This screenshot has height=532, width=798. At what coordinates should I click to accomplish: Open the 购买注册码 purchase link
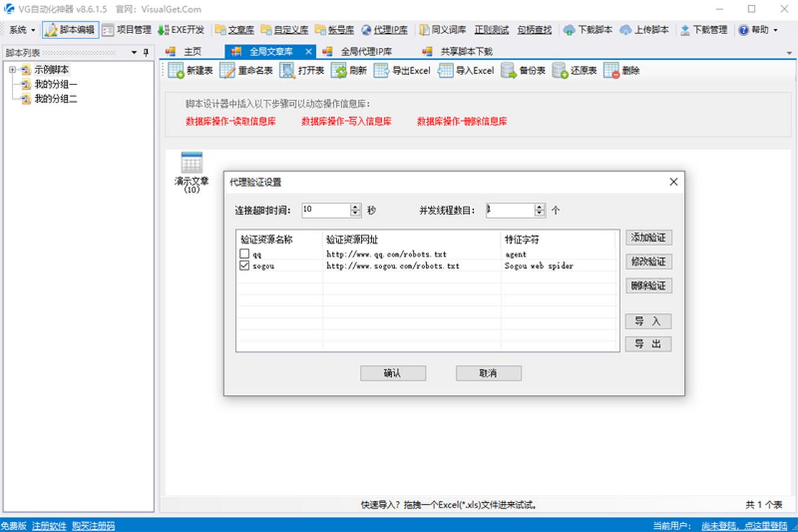pos(92,525)
